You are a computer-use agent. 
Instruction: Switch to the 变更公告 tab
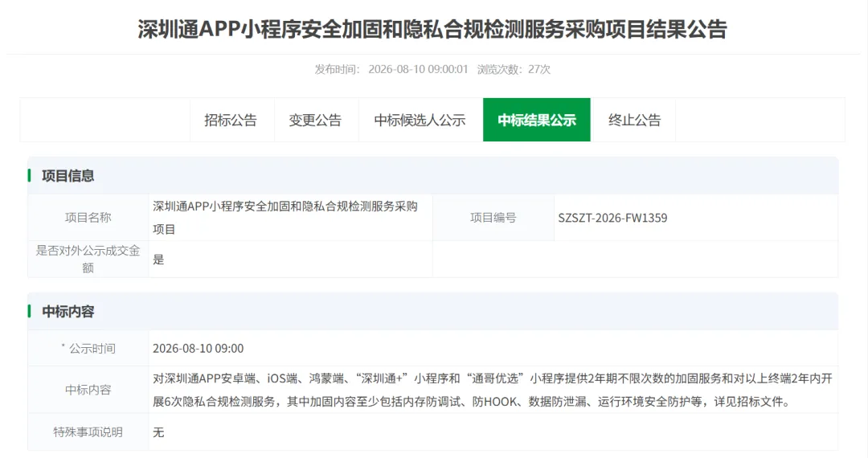click(x=316, y=120)
